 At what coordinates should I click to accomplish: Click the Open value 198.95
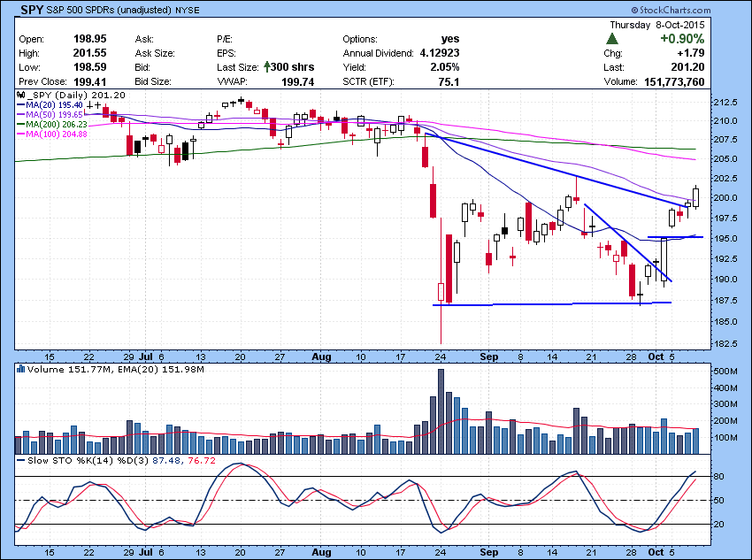pos(89,39)
